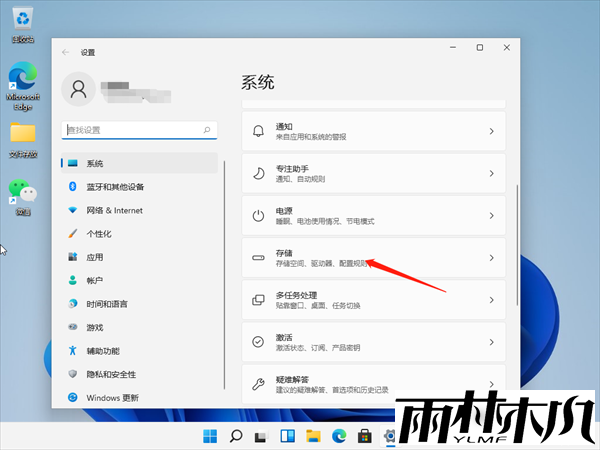Expand 通知 settings via its chevron

click(491, 131)
